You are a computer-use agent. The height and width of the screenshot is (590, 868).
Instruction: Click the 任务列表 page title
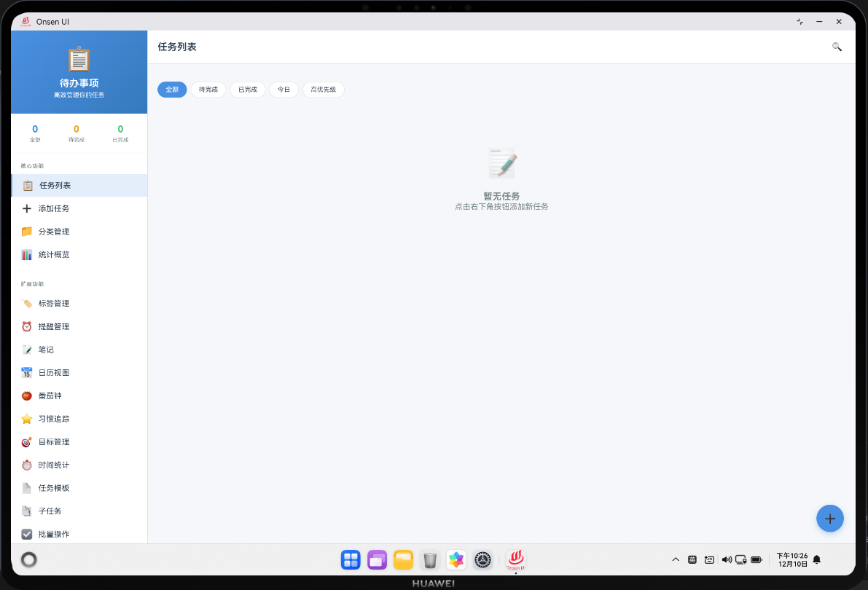tap(177, 47)
